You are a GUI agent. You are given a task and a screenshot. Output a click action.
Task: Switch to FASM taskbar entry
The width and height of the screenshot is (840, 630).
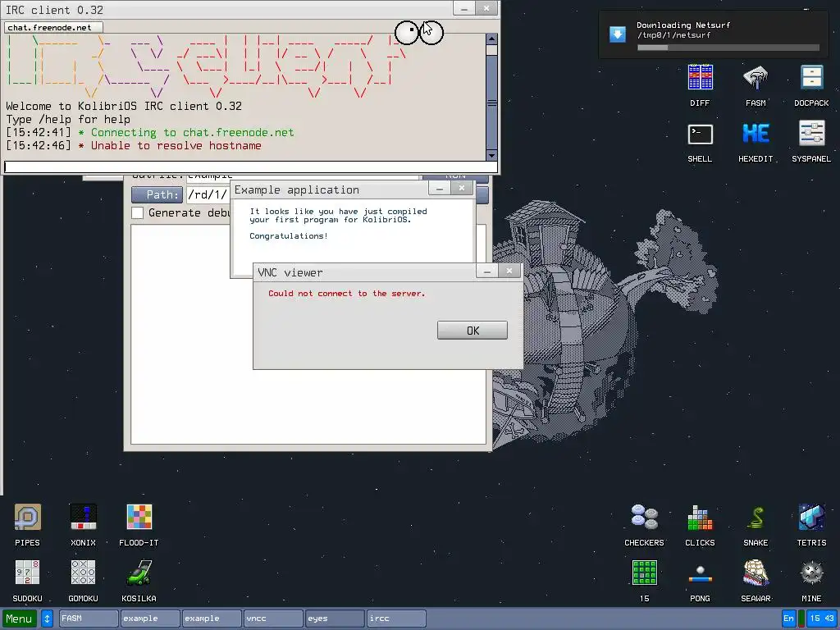[89, 619]
